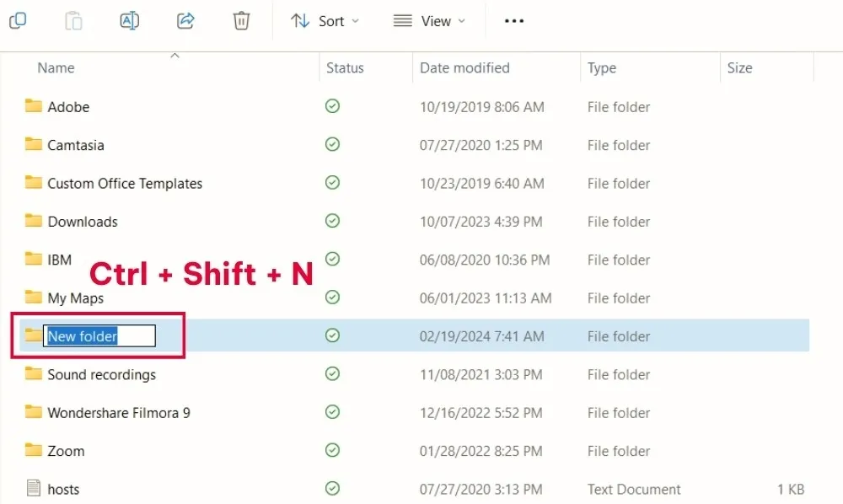The width and height of the screenshot is (843, 504).
Task: Sort files by the Size column
Action: pos(739,68)
